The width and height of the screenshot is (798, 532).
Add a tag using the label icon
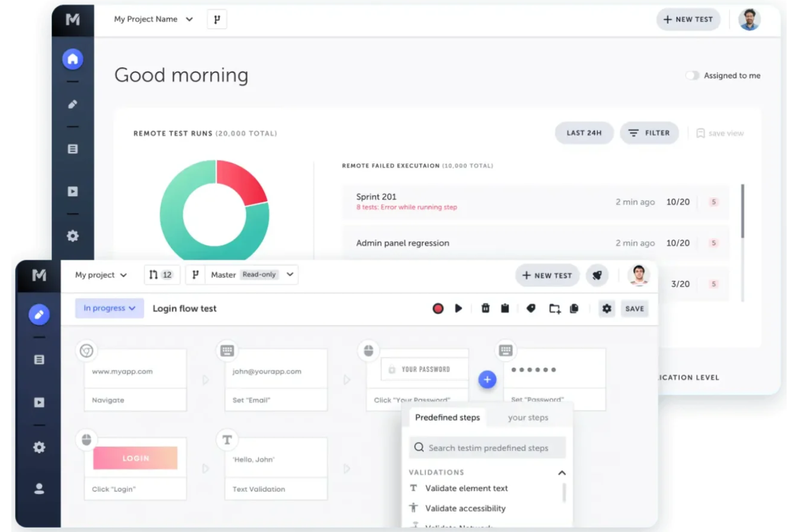[531, 308]
